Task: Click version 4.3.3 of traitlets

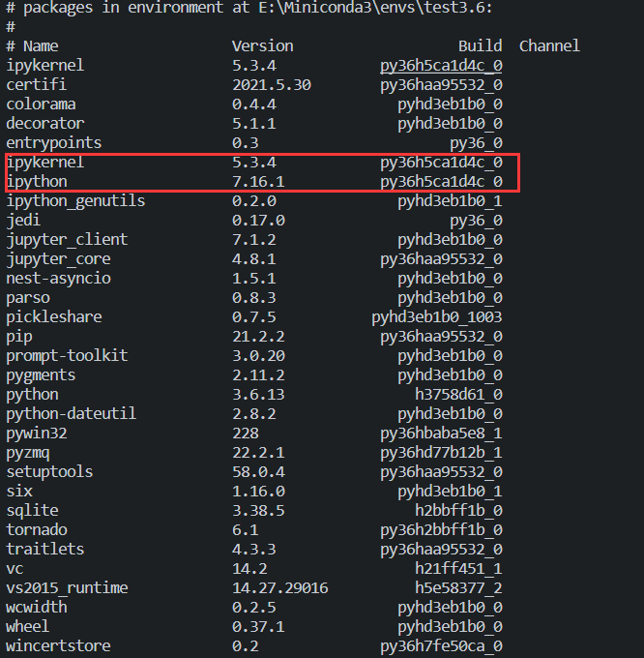Action: tap(254, 549)
